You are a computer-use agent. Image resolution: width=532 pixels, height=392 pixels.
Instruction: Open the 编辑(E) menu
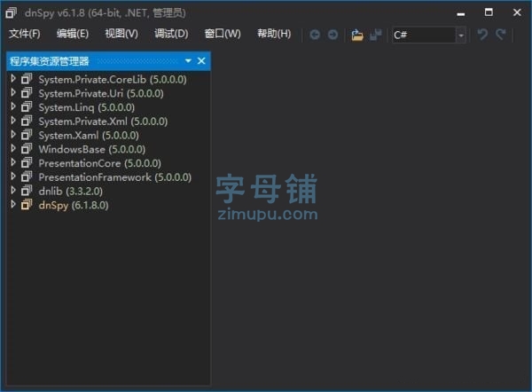tap(73, 34)
